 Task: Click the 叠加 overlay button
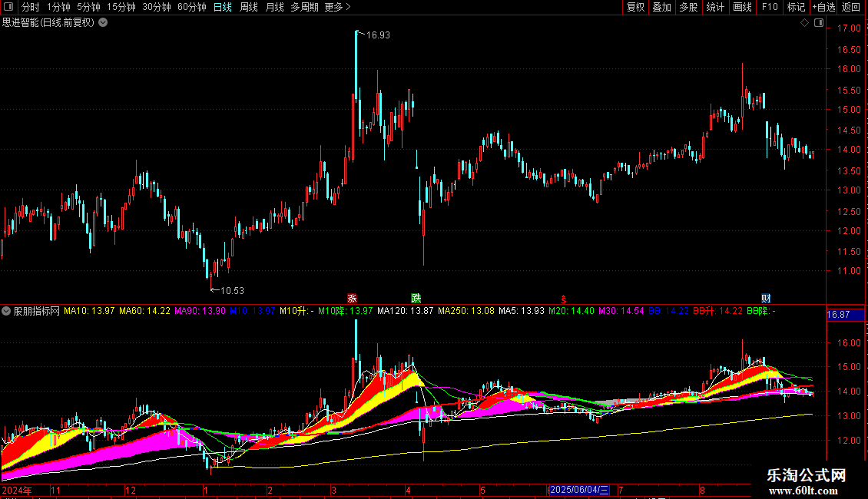(662, 7)
